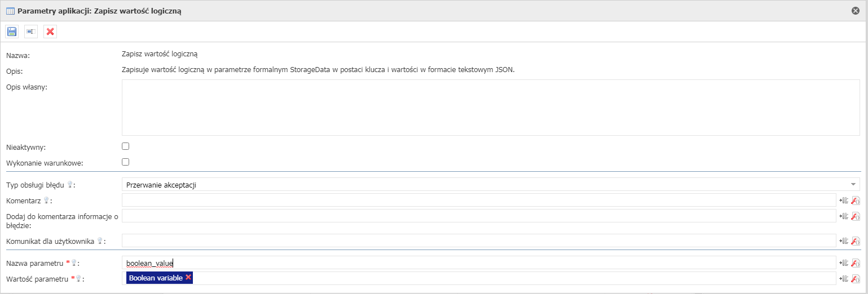The image size is (868, 294).
Task: Close the Parametry aplikacji dialog
Action: pyautogui.click(x=856, y=11)
